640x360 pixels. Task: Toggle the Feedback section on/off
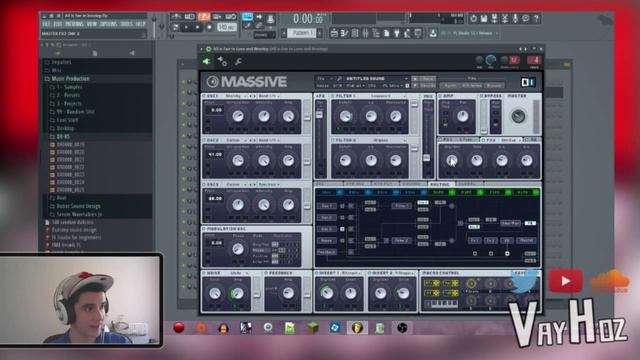[266, 273]
